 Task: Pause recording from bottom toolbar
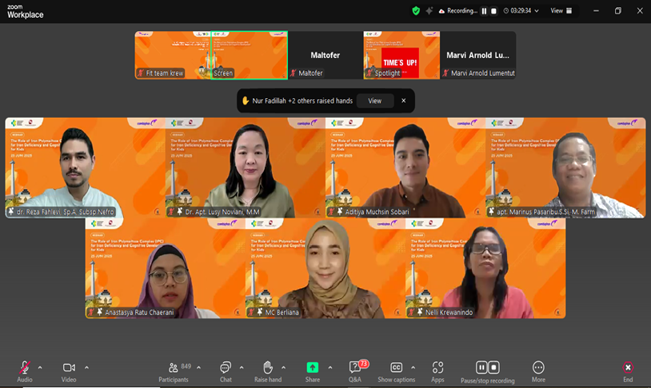click(x=482, y=367)
